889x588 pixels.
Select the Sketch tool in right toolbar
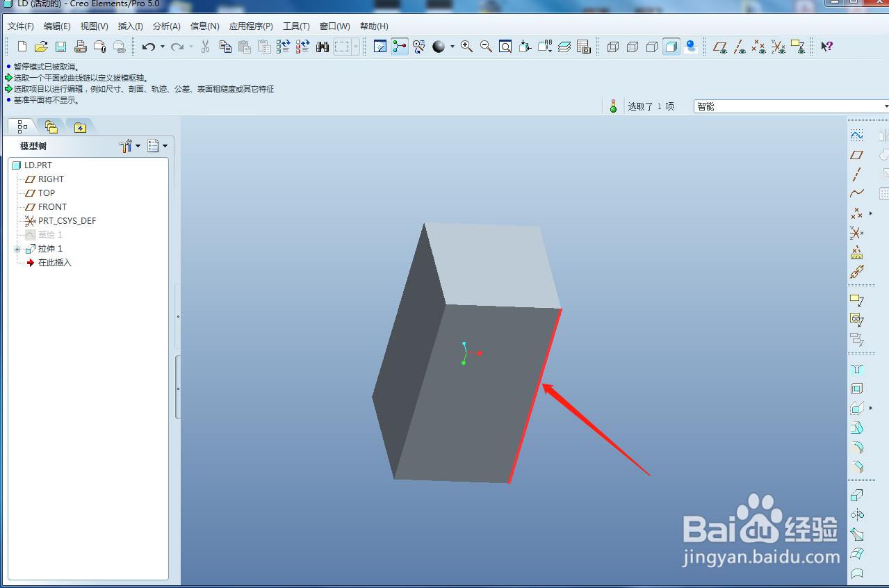[857, 135]
